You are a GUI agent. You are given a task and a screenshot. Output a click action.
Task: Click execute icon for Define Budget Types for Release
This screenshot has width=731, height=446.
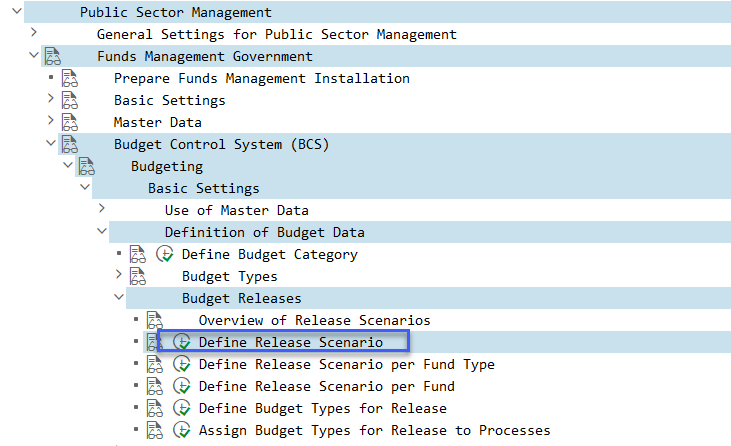pos(182,408)
